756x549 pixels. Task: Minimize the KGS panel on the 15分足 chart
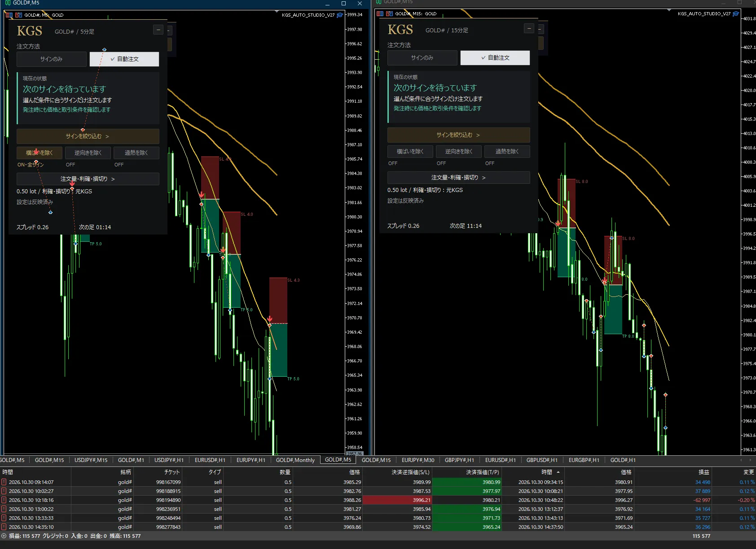(x=529, y=29)
